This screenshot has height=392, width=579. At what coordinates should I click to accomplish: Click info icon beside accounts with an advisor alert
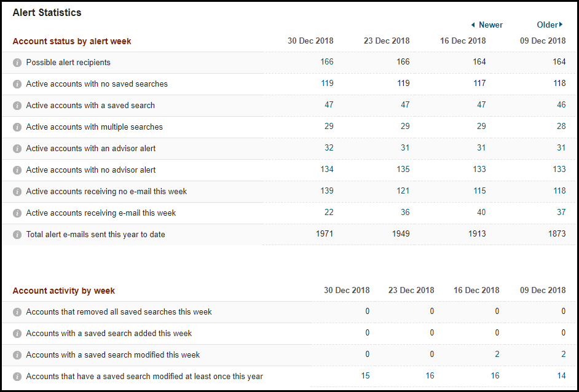click(17, 149)
